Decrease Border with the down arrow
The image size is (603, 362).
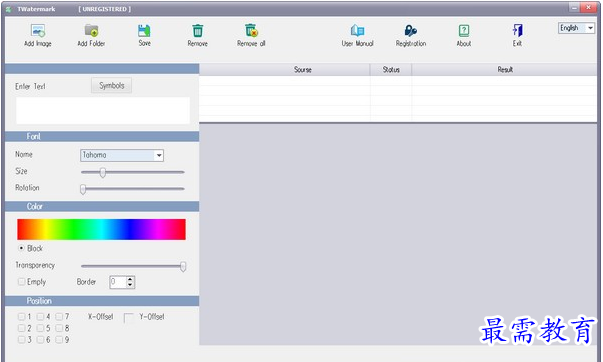[130, 285]
